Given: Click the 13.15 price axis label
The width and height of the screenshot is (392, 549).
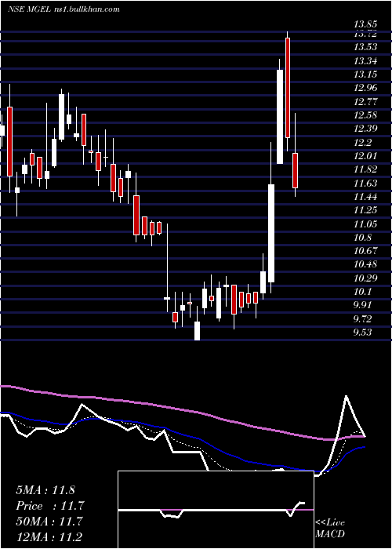Looking at the screenshot, I should tap(365, 75).
